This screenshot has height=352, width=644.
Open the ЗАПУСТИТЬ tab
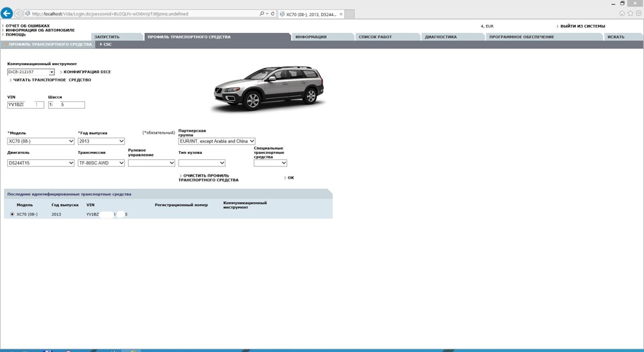(117, 37)
